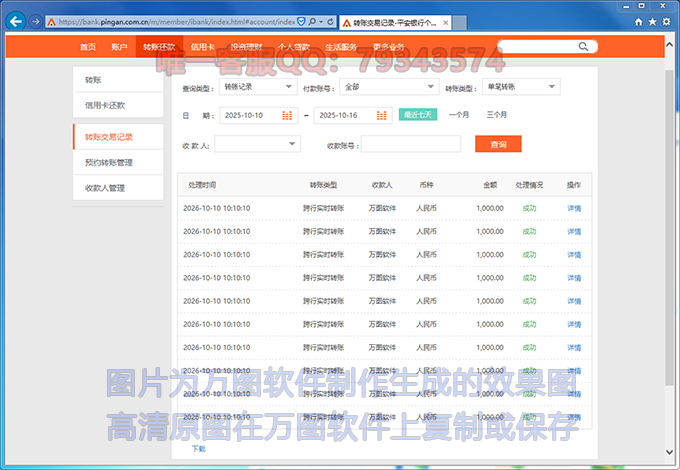Open 详情 link of first transaction row
The height and width of the screenshot is (470, 680).
pos(573,208)
